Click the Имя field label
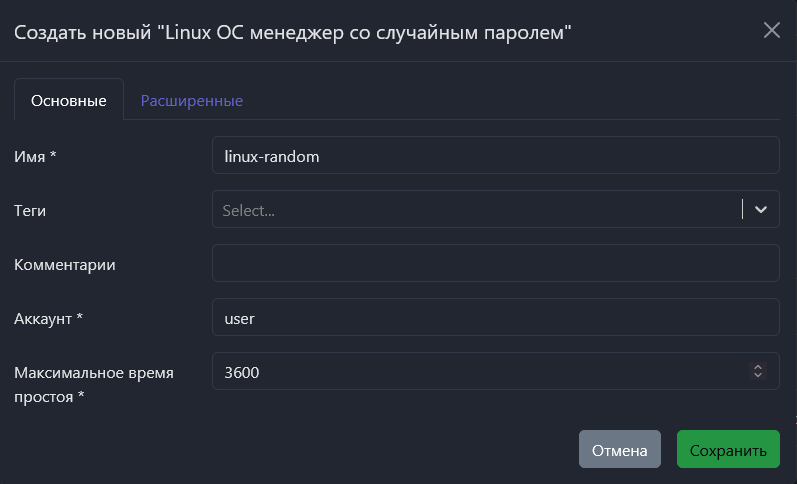Image resolution: width=797 pixels, height=484 pixels. (35, 156)
